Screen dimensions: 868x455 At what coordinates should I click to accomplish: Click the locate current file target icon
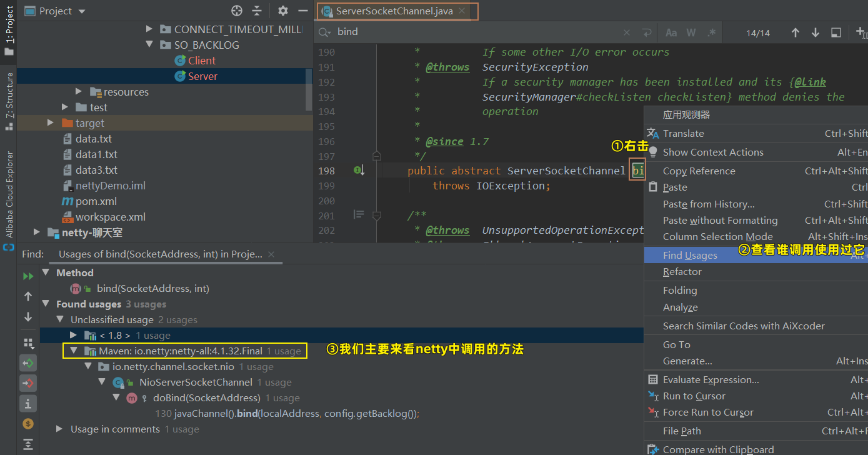coord(236,11)
